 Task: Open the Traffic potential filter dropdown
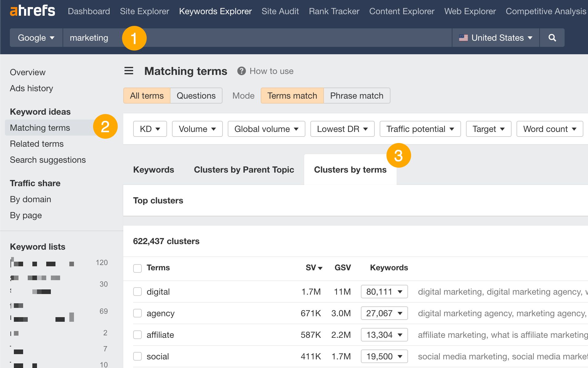pos(420,129)
